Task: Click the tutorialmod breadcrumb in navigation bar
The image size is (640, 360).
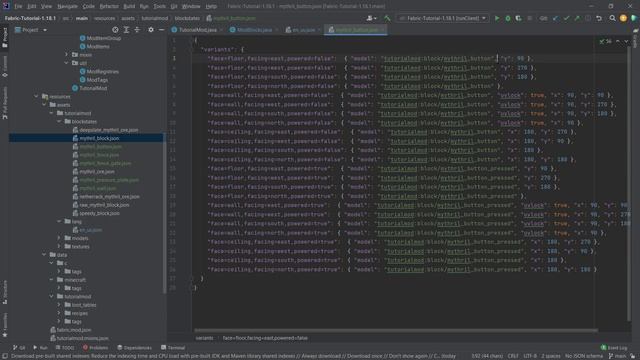Action: coord(155,18)
